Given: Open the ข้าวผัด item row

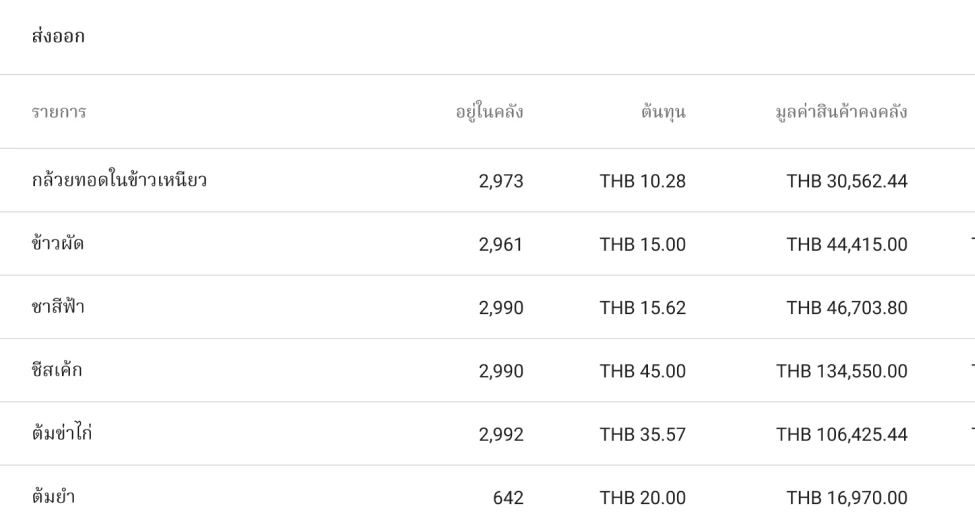Looking at the screenshot, I should [x=58, y=244].
